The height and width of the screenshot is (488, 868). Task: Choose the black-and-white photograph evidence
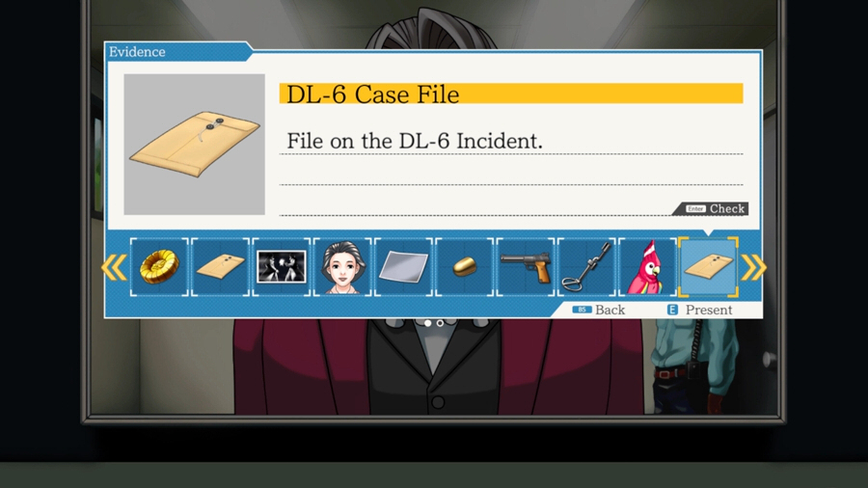[x=282, y=267]
